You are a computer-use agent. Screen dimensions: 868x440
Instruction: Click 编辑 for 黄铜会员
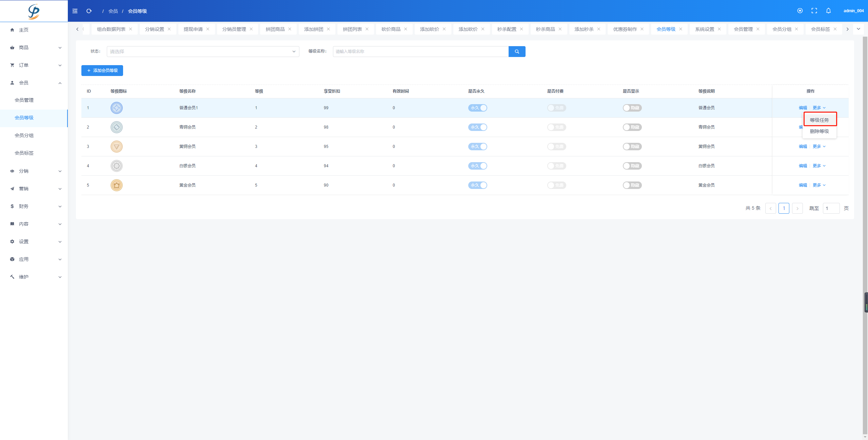point(803,147)
